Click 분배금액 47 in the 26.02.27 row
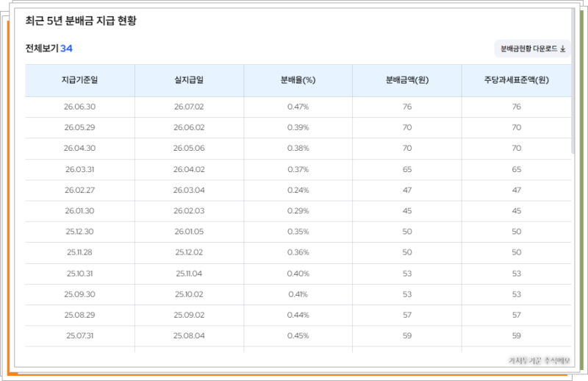This screenshot has width=588, height=381. pos(407,190)
